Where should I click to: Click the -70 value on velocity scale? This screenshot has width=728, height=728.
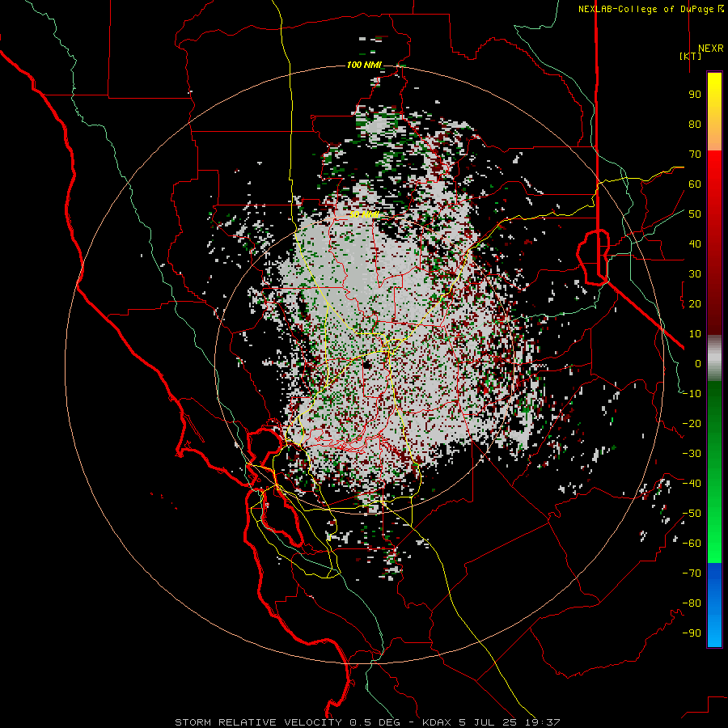(692, 574)
